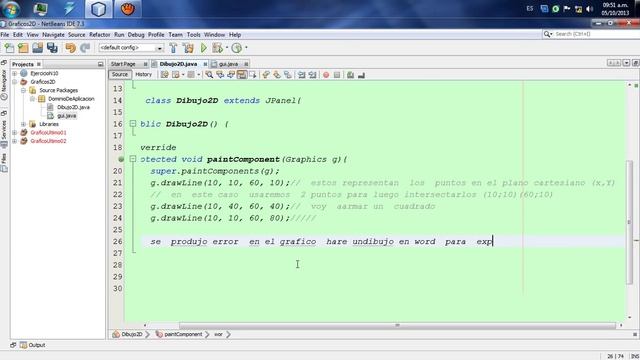Collapse the Graficos2D project node

pyautogui.click(x=15, y=82)
